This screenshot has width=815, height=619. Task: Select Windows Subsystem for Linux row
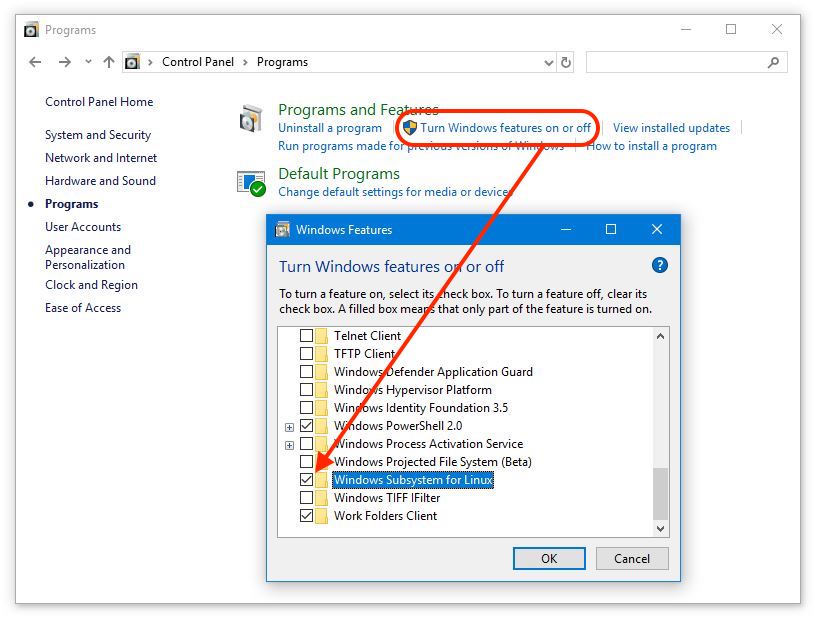click(413, 480)
